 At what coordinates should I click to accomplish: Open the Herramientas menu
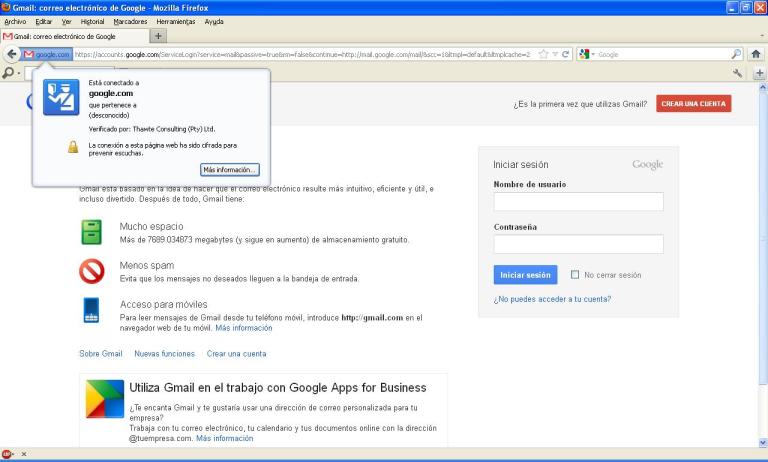tap(176, 22)
